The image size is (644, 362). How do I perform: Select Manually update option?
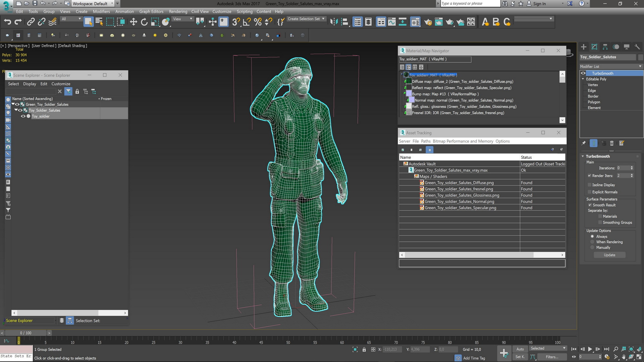click(x=592, y=248)
